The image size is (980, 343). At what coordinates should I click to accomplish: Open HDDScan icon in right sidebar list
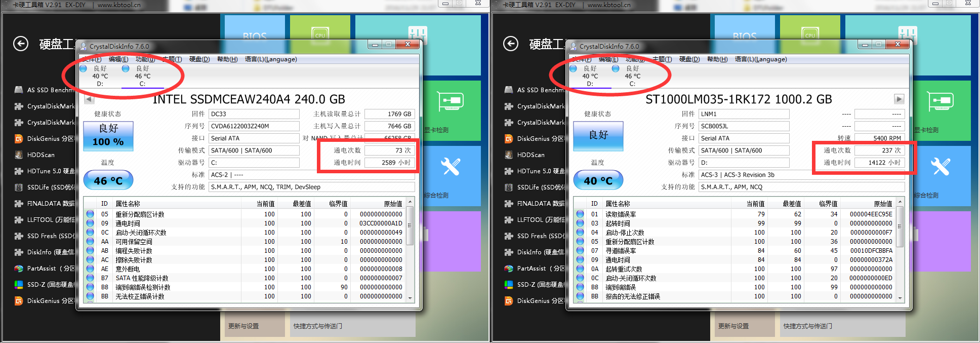coord(509,155)
